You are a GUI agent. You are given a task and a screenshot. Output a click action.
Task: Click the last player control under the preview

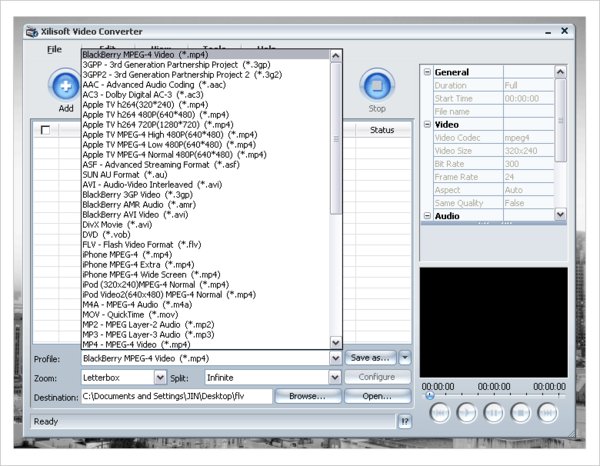[547, 411]
